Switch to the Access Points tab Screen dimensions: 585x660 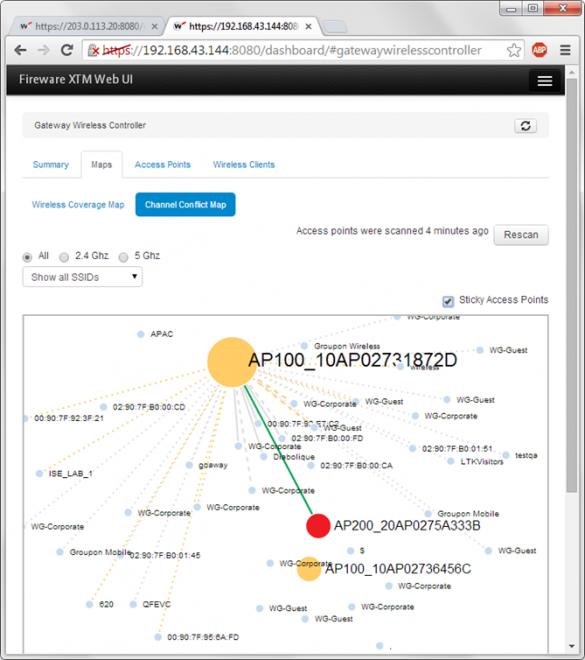162,165
